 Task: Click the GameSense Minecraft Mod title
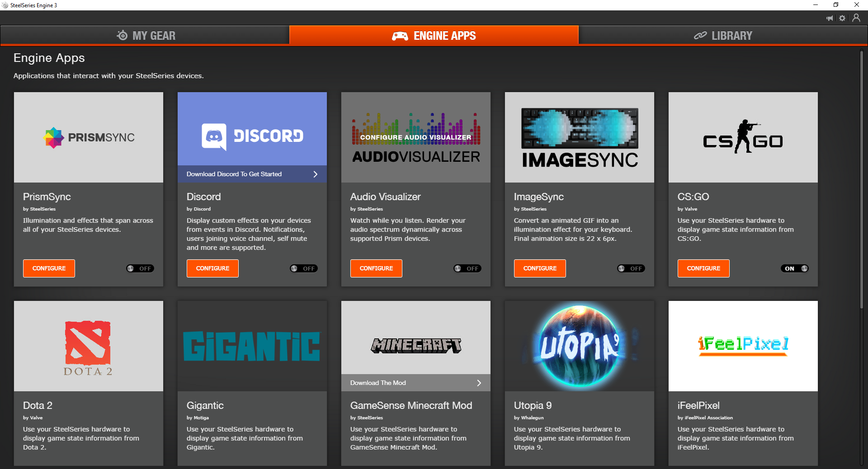pos(411,405)
